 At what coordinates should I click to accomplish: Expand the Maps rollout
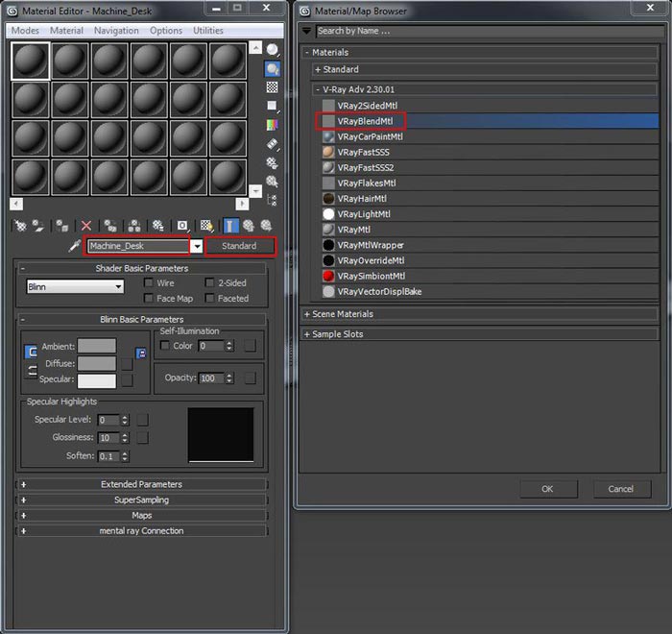tap(141, 515)
